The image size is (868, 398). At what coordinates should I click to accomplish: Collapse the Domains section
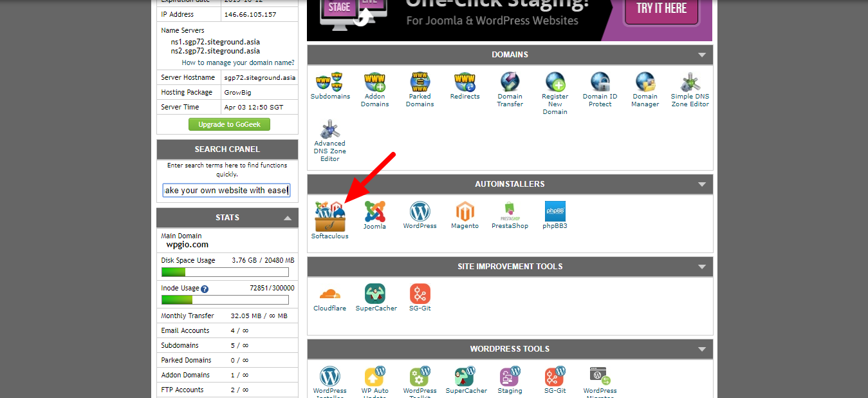pyautogui.click(x=702, y=55)
